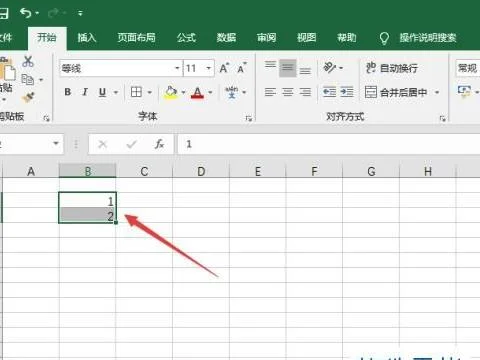Confirm entry with formula bar checkmark
480x360 pixels.
[x=132, y=144]
